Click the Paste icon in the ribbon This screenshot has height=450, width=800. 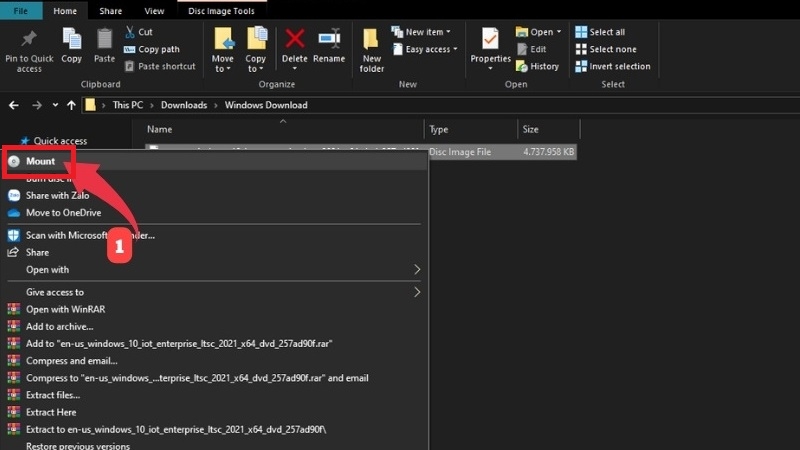pyautogui.click(x=104, y=40)
